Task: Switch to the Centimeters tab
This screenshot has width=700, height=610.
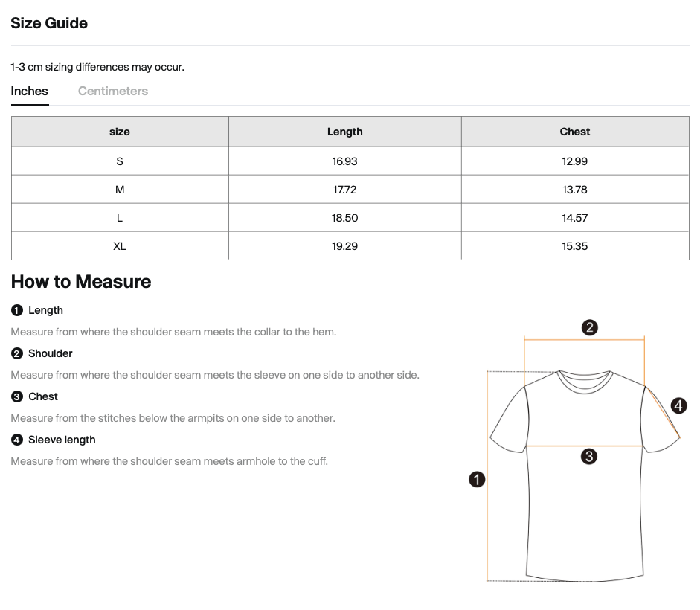Action: (113, 91)
